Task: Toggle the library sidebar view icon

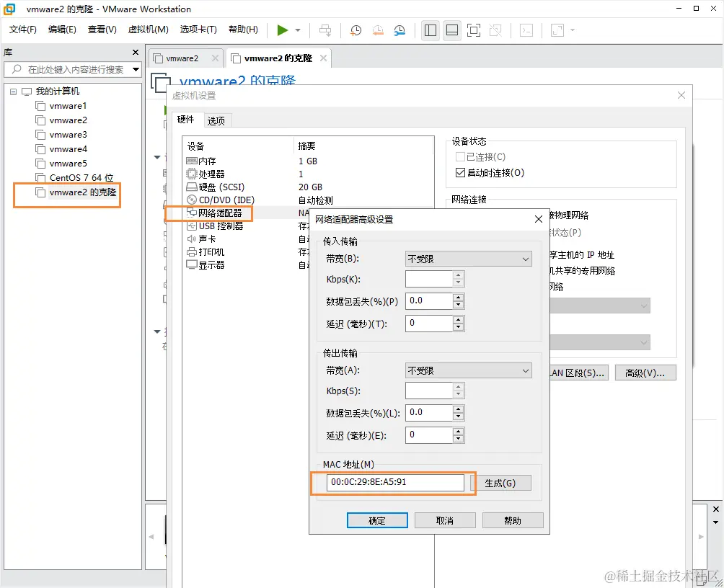Action: pos(431,30)
